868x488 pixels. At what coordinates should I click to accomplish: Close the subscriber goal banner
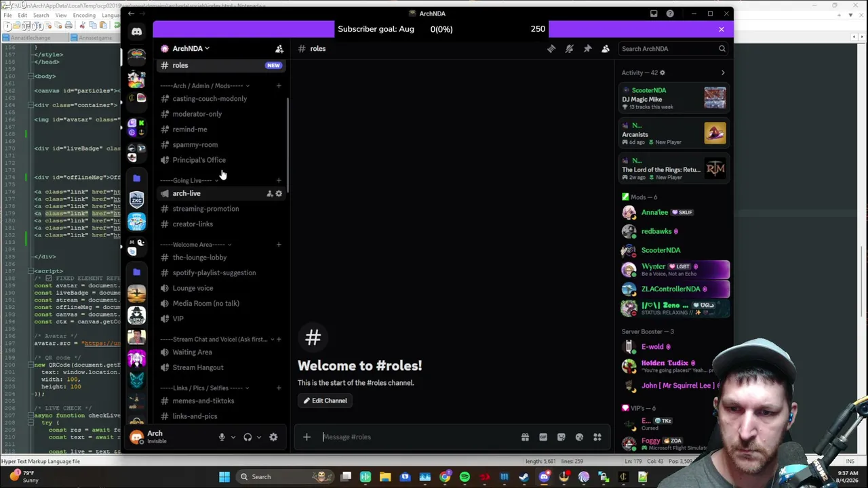click(722, 29)
